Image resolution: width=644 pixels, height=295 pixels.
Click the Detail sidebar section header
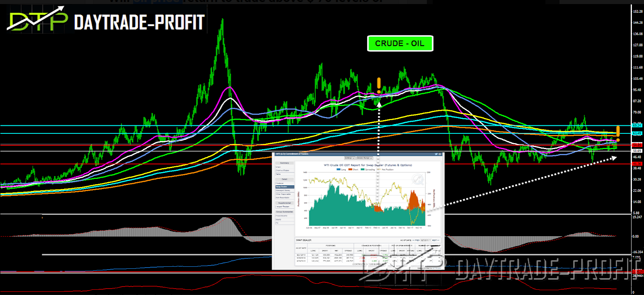pos(285,179)
